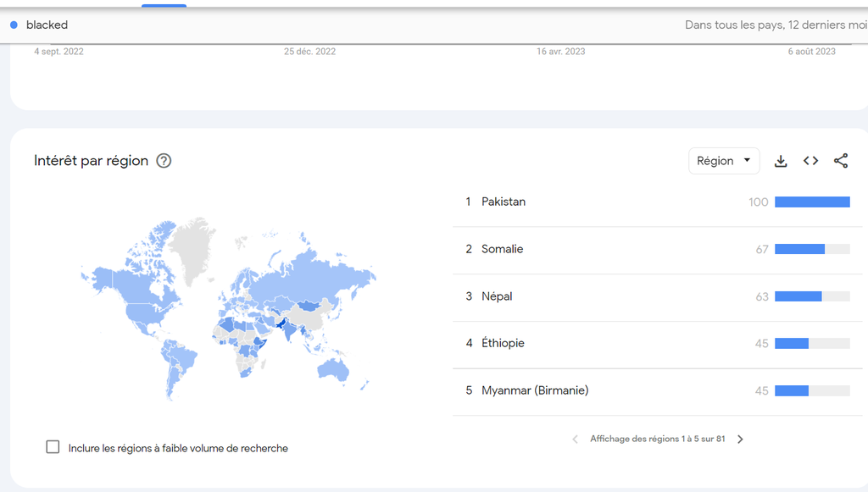This screenshot has height=492, width=868.
Task: Click the Pakistan interest bar
Action: 812,202
